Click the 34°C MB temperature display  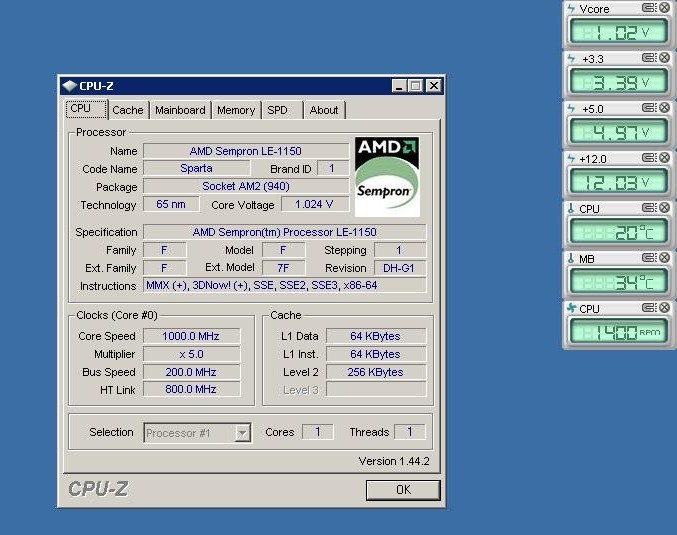click(618, 282)
